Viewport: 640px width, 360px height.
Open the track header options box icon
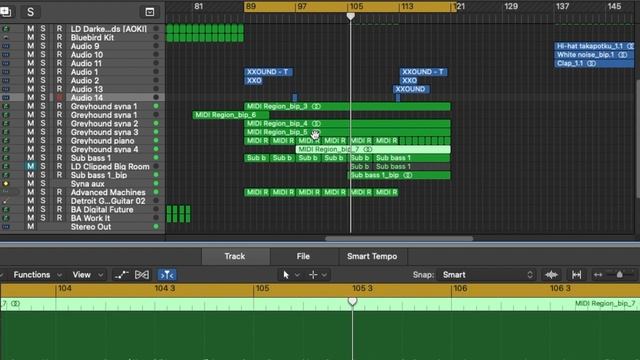150,12
